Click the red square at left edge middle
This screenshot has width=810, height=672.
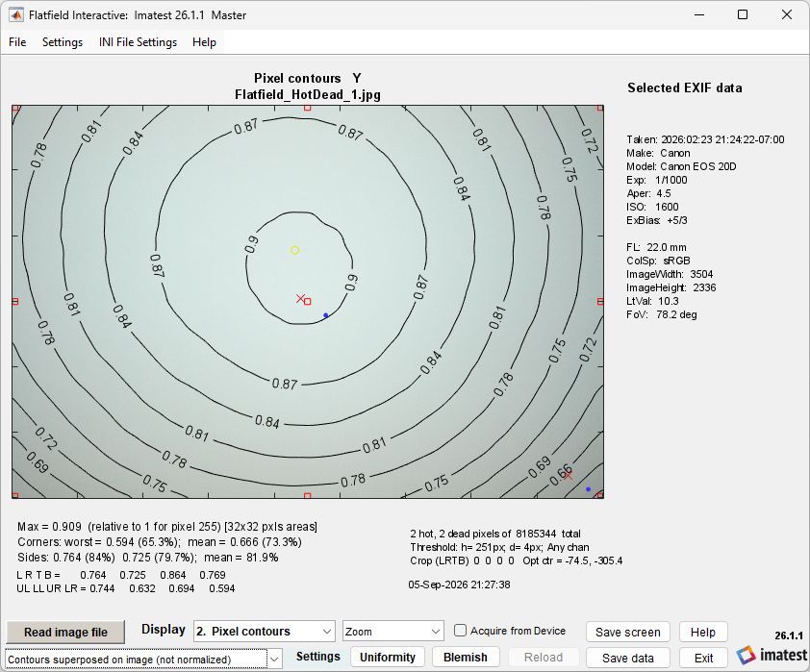(15, 302)
